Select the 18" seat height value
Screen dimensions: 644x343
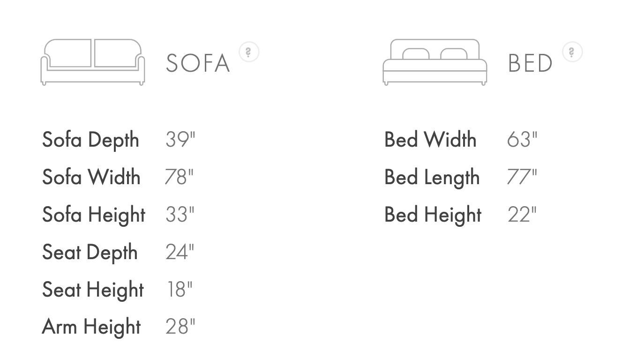click(180, 290)
